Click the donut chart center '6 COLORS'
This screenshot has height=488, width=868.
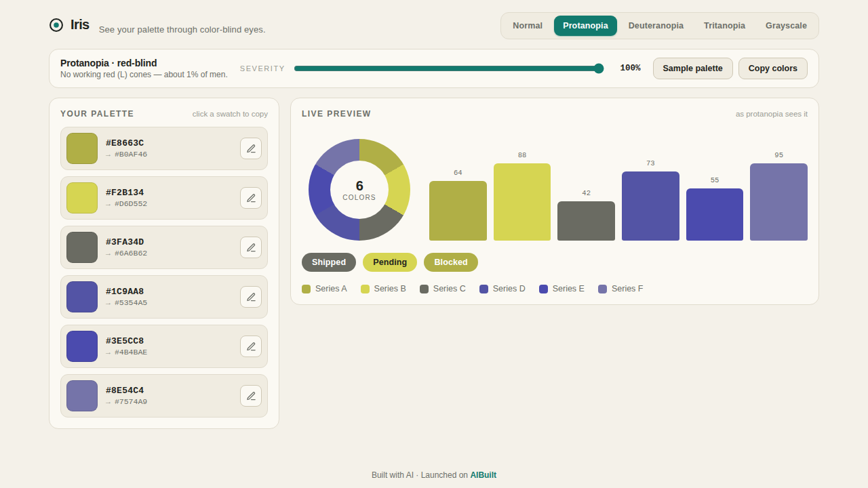359,190
